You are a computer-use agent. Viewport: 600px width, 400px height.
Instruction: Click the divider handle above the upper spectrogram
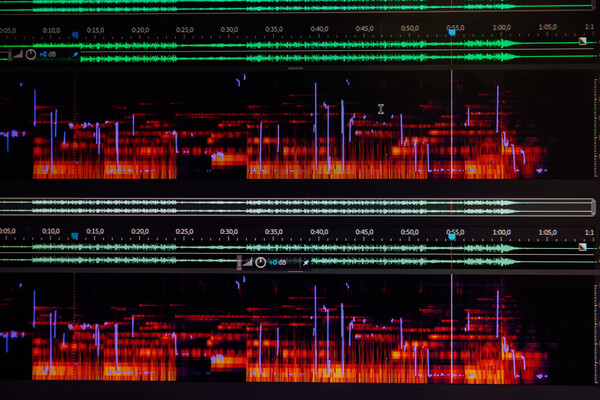pos(295,70)
